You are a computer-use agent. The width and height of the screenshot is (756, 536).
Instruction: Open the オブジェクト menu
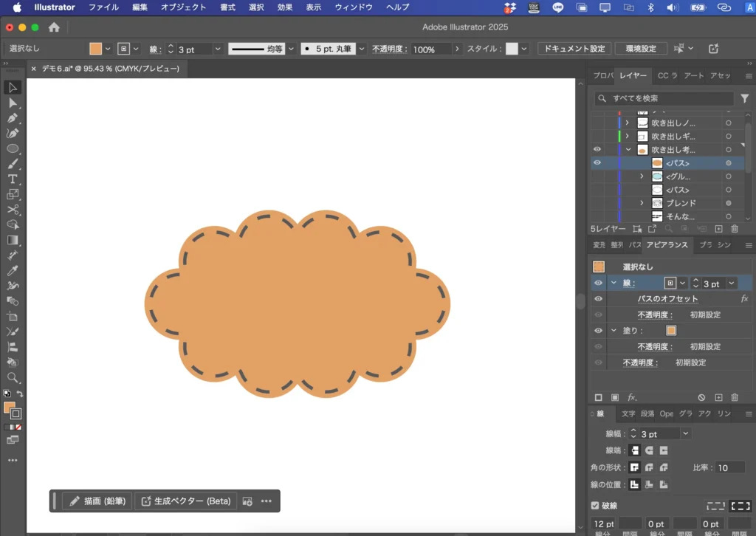(x=183, y=7)
